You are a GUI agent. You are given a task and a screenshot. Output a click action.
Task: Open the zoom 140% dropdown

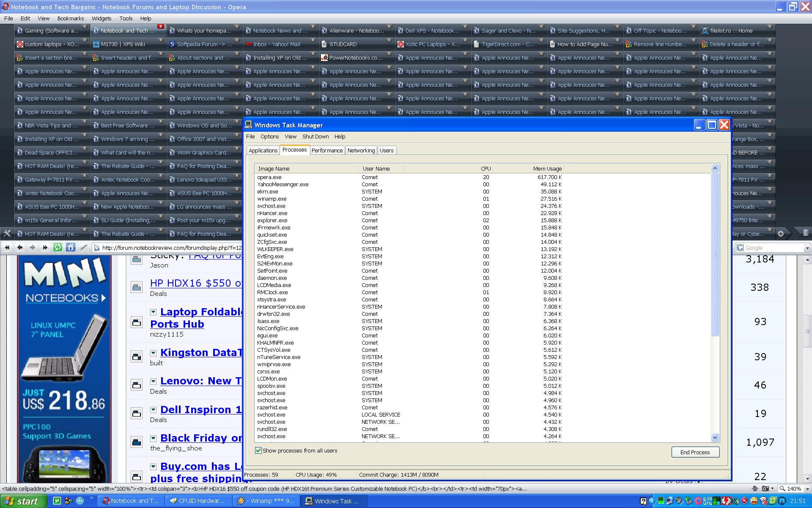coord(807,489)
